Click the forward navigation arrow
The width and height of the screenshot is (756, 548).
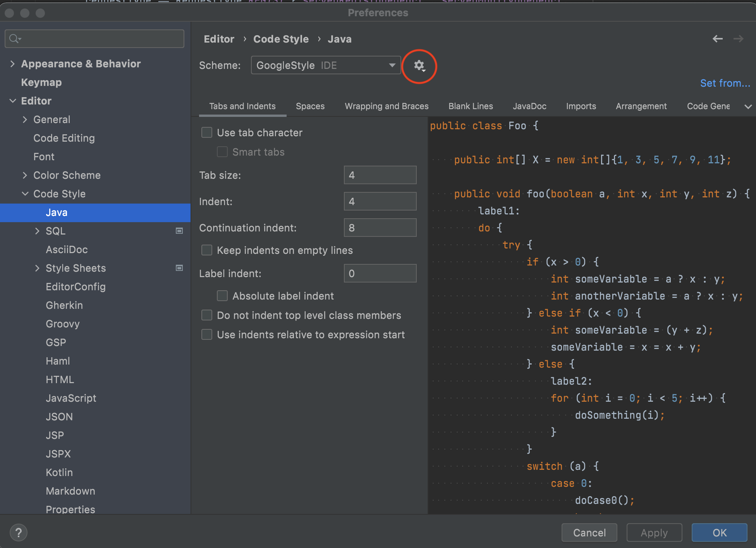[x=738, y=39]
